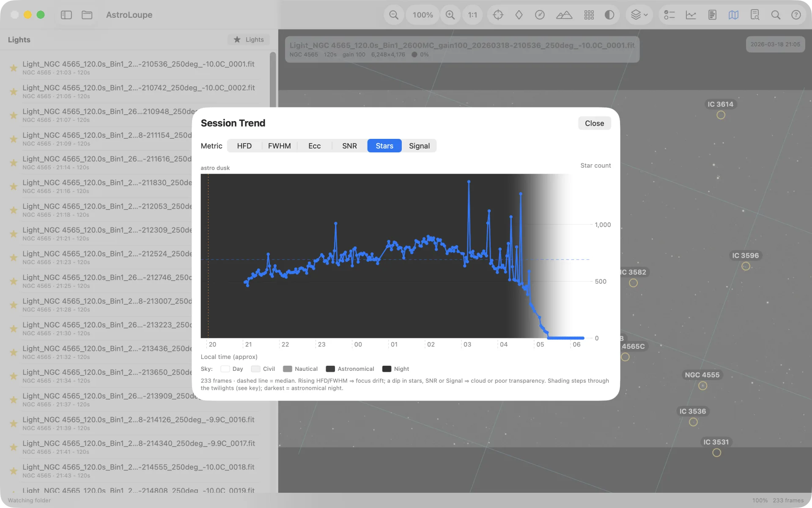Open the help question mark icon
Screen dimensions: 812x508
pos(796,15)
